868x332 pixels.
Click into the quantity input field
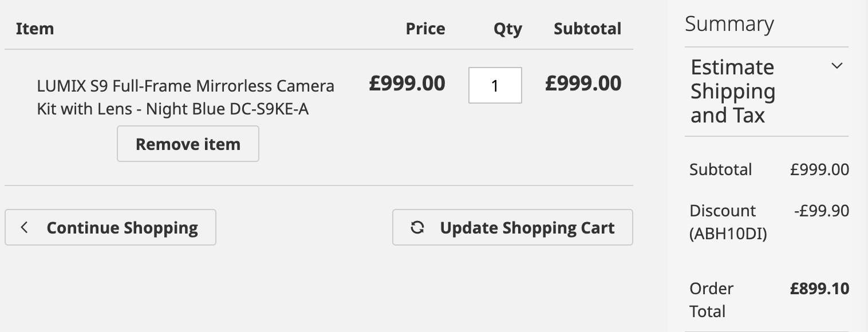(495, 85)
